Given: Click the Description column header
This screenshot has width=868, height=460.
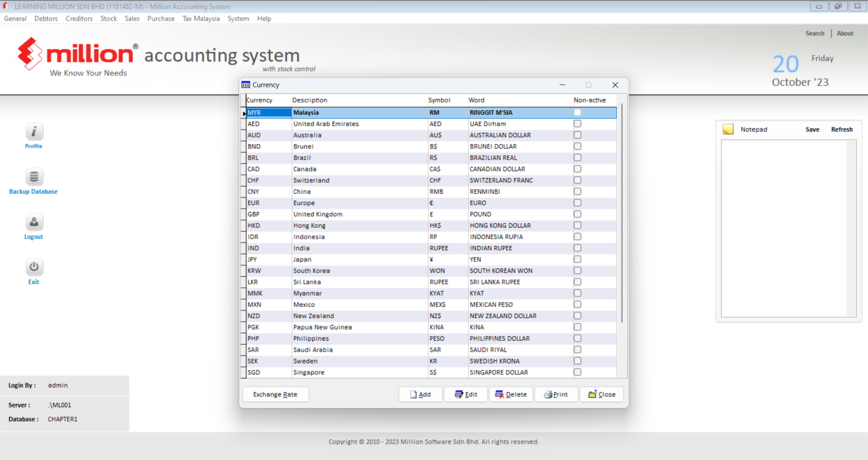Looking at the screenshot, I should tap(359, 100).
